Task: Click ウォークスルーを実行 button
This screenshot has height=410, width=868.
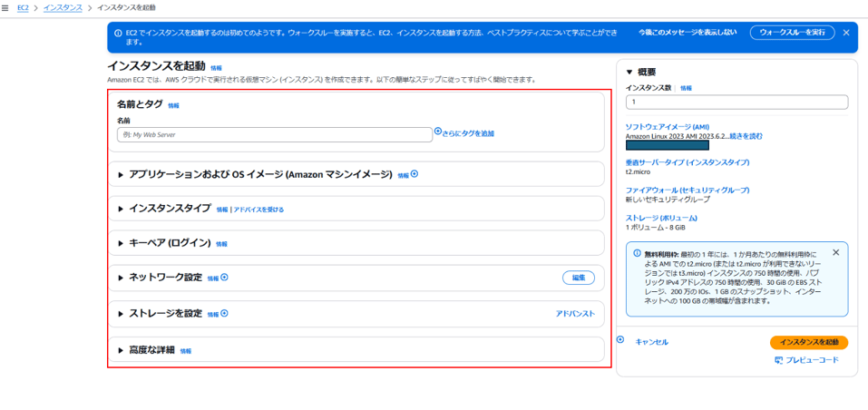Action: 792,33
